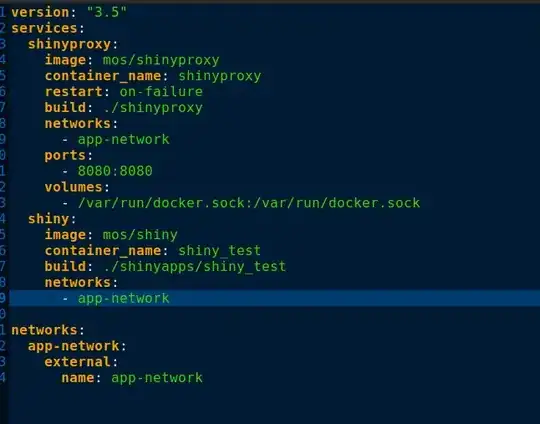
Task: Click the top-level networks key
Action: coord(44,330)
